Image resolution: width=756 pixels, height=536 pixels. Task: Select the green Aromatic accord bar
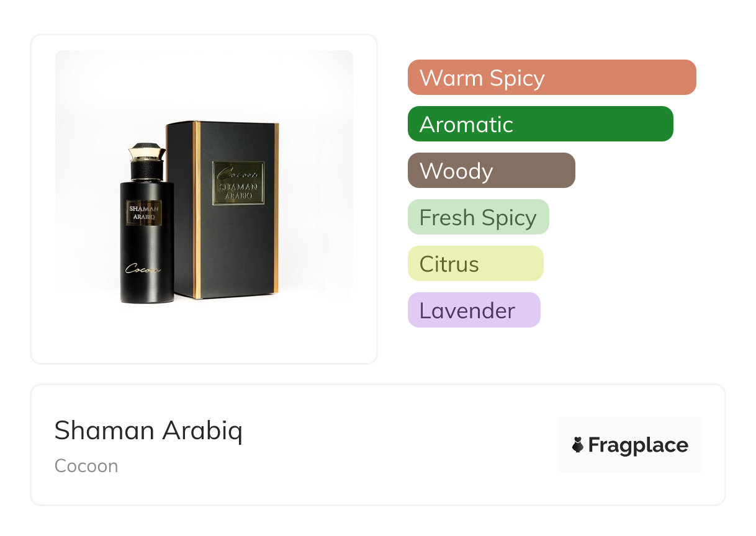click(x=540, y=124)
